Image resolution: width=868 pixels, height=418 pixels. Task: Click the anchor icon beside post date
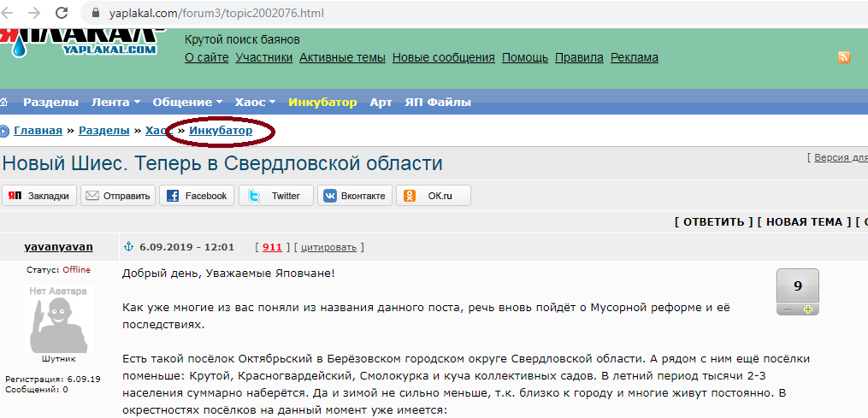point(128,247)
